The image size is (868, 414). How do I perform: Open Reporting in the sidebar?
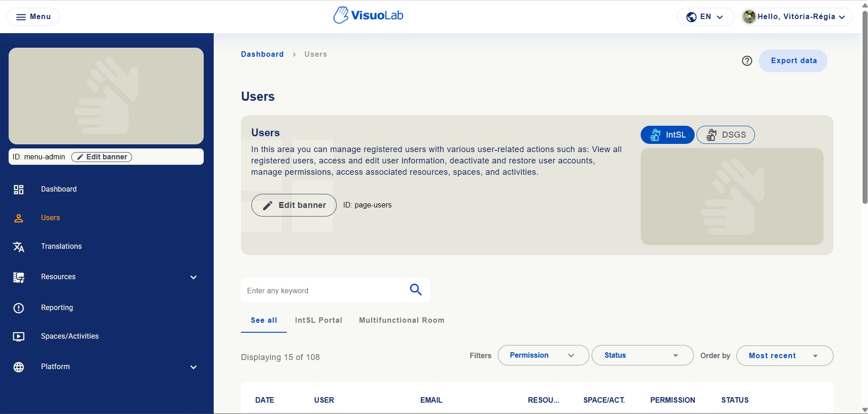click(x=57, y=307)
